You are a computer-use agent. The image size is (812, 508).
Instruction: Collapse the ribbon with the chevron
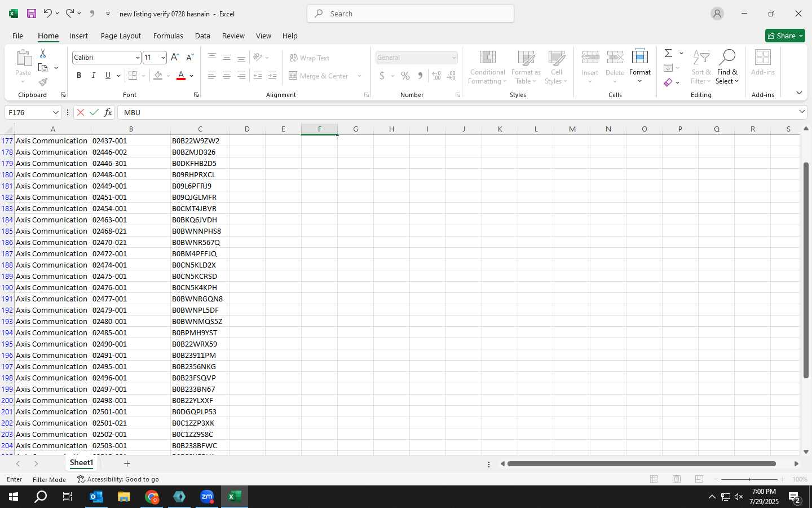(x=799, y=93)
